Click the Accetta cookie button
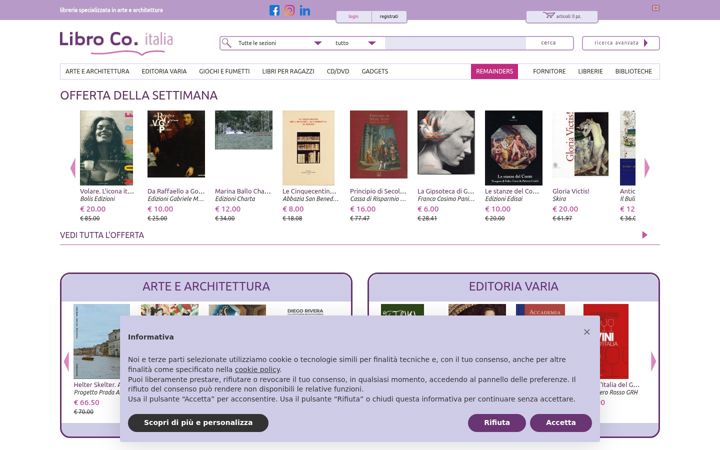The width and height of the screenshot is (720, 450). coord(561,422)
